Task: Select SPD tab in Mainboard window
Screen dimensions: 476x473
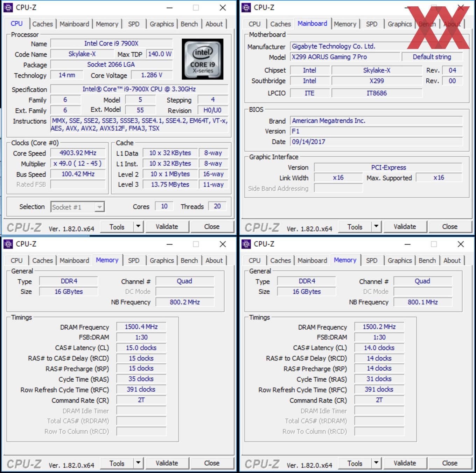Action: click(371, 24)
